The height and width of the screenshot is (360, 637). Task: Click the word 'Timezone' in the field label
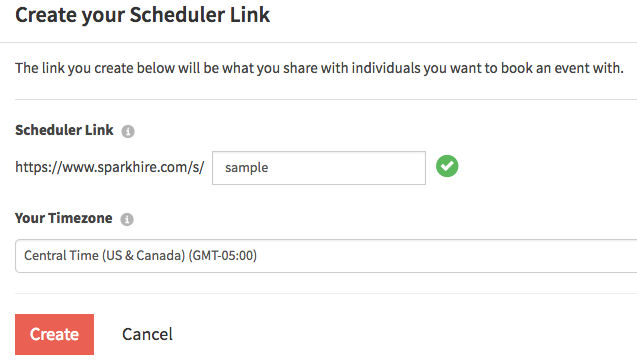pyautogui.click(x=80, y=218)
